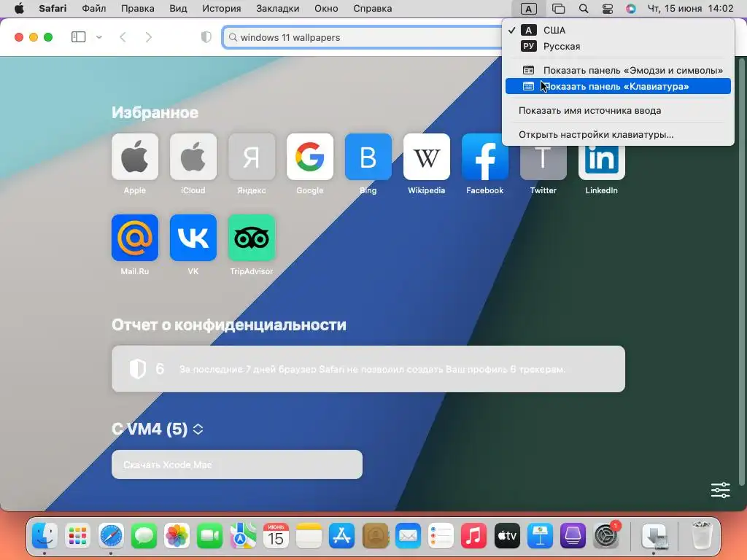Open privacy report shield icon in toolbar

(206, 37)
